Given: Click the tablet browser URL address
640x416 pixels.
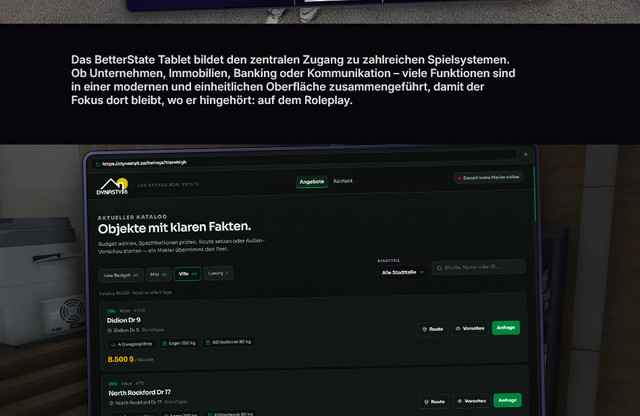Looking at the screenshot, I should pyautogui.click(x=144, y=163).
